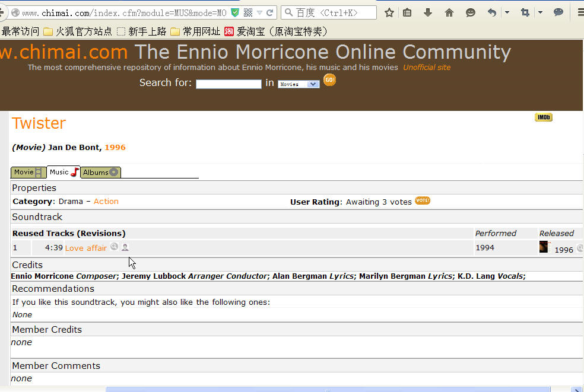Click the QR code icon in address bar
The width and height of the screenshot is (584, 392).
[x=248, y=13]
